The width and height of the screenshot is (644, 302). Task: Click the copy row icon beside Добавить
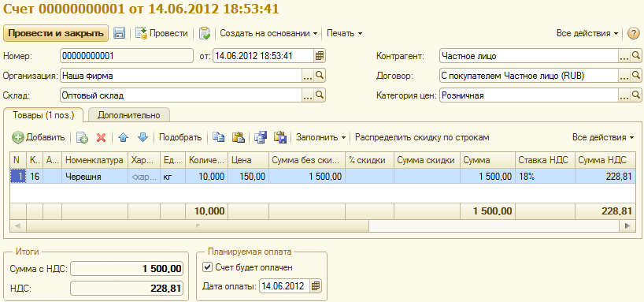click(x=82, y=137)
